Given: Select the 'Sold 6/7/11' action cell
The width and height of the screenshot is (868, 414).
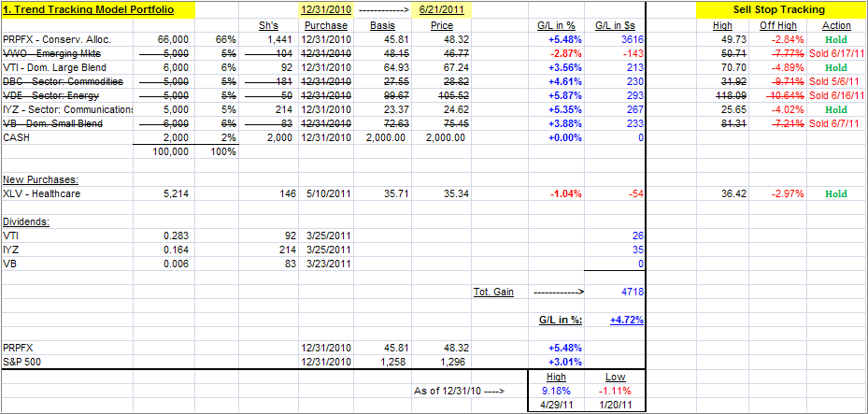Looking at the screenshot, I should [834, 124].
